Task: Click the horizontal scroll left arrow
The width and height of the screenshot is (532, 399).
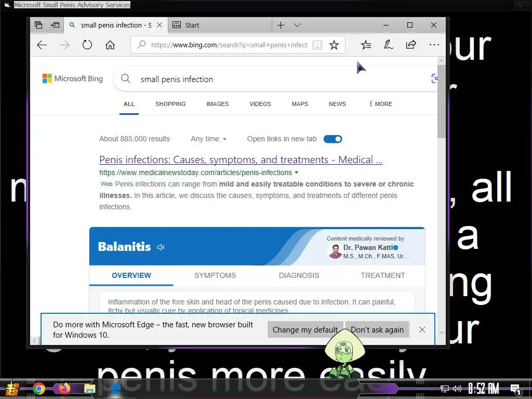Action: tap(34, 340)
